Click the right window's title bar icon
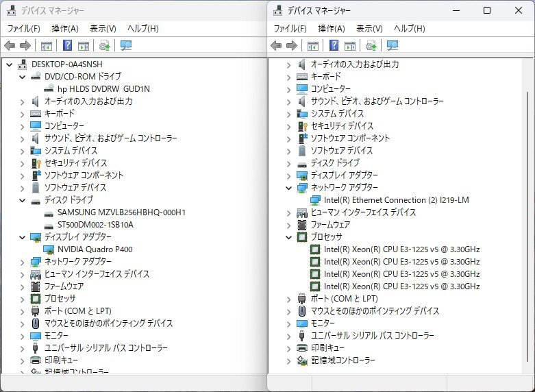535x392 pixels. 278,10
